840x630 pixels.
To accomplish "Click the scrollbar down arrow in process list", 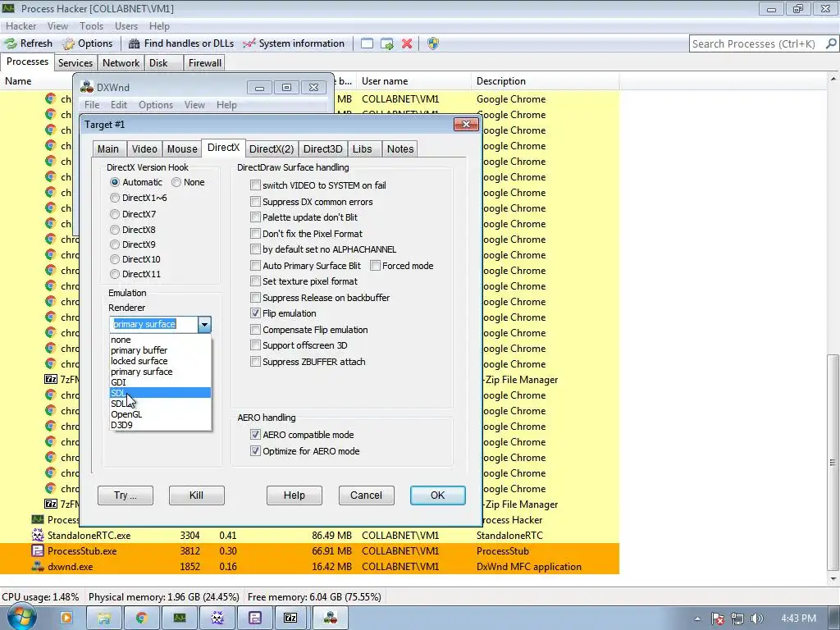I will click(x=833, y=579).
